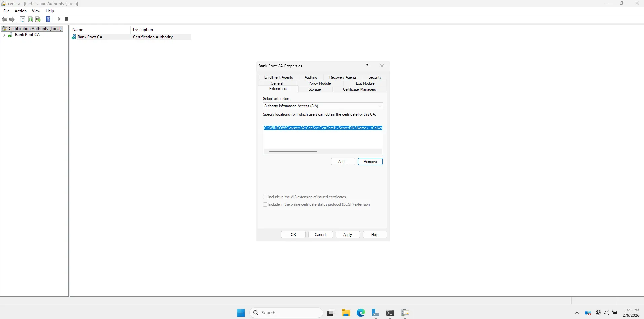Tick the OCSP extension checkbox

point(265,204)
